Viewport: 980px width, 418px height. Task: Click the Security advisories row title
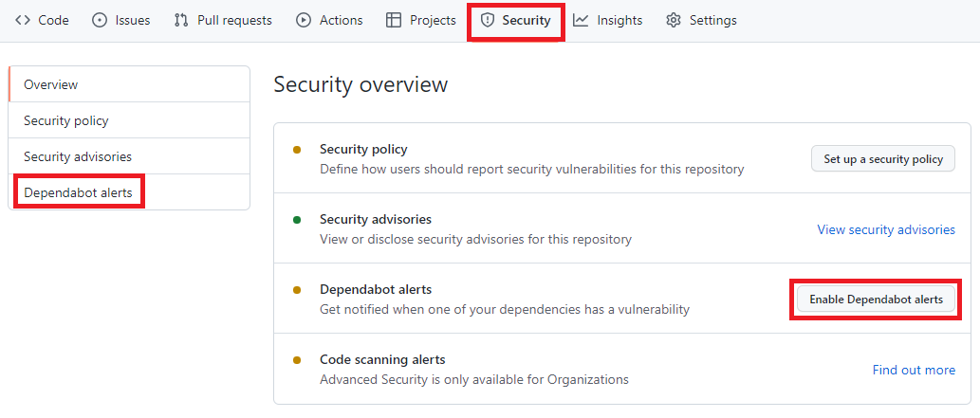click(375, 219)
